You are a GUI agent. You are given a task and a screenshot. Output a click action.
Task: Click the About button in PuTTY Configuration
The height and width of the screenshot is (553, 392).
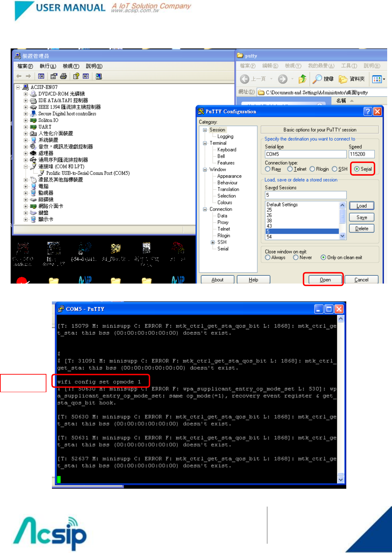point(217,280)
